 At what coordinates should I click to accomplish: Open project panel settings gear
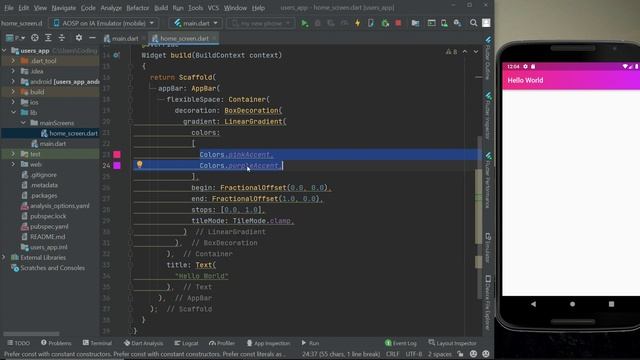point(79,38)
